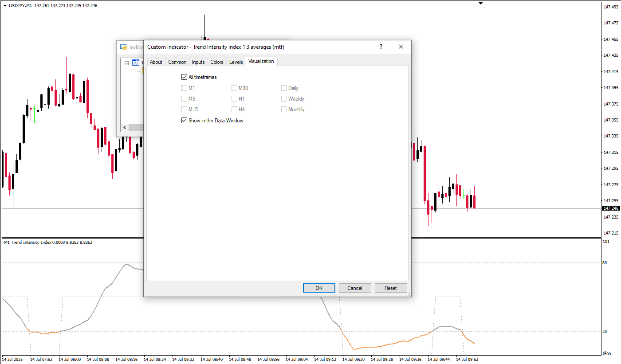Click the chart shift triangle marker at top
This screenshot has height=364, width=621.
coord(480,3)
